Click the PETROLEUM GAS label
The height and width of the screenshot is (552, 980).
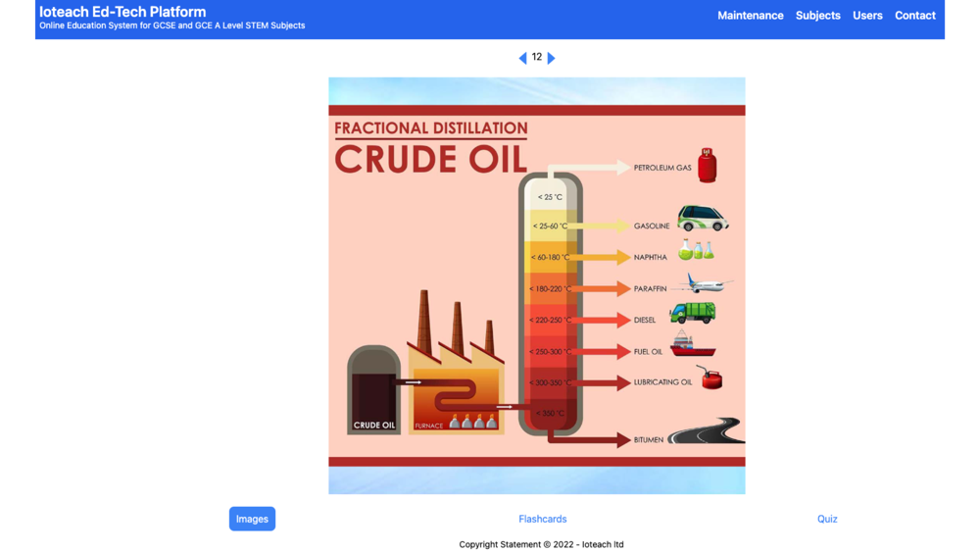662,168
